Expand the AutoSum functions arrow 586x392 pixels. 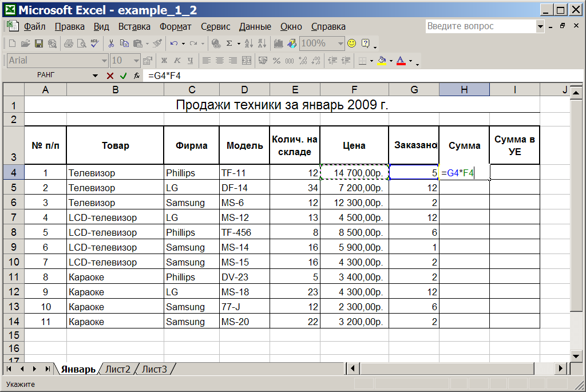(x=239, y=43)
